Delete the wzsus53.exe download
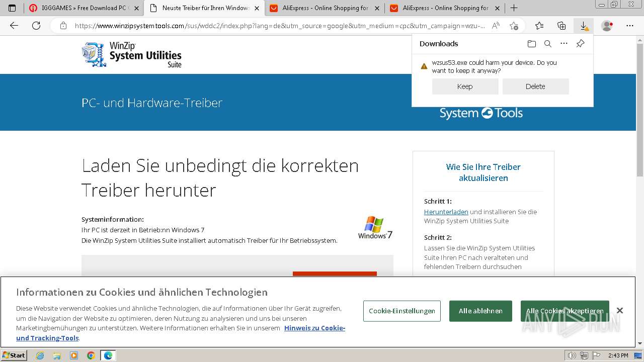Viewport: 644px width, 362px height. click(535, 86)
